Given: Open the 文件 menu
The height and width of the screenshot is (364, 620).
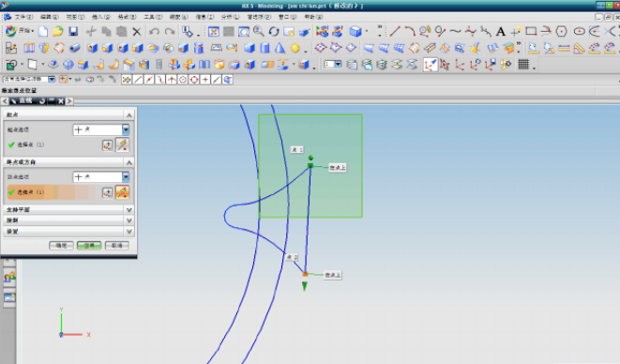Looking at the screenshot, I should click(23, 17).
